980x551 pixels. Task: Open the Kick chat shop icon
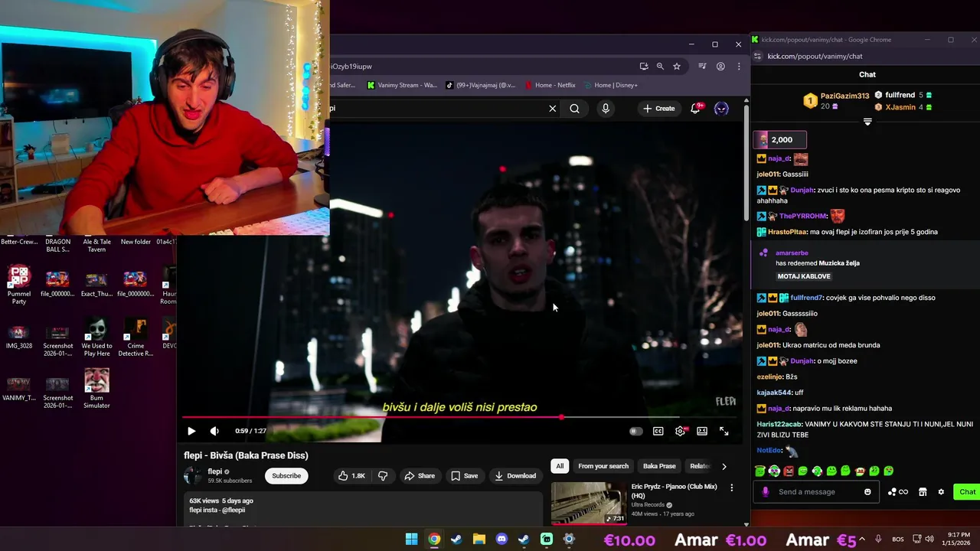[x=923, y=492]
